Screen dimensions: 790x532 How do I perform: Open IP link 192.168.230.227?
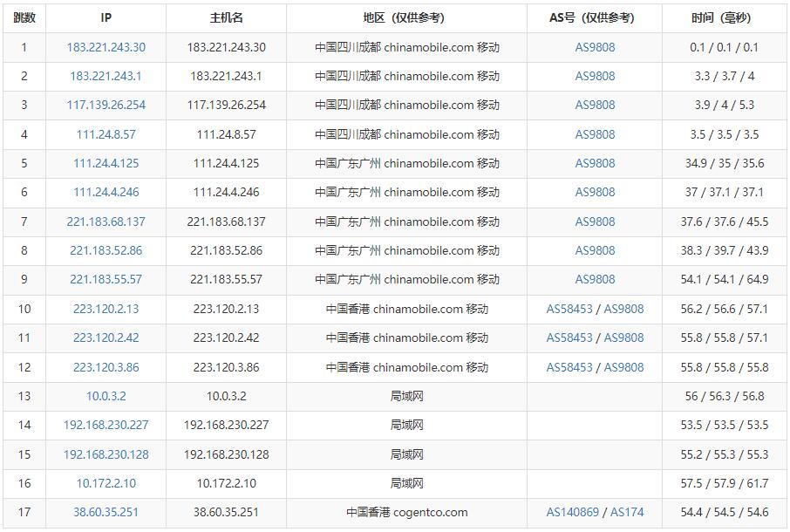(x=106, y=425)
